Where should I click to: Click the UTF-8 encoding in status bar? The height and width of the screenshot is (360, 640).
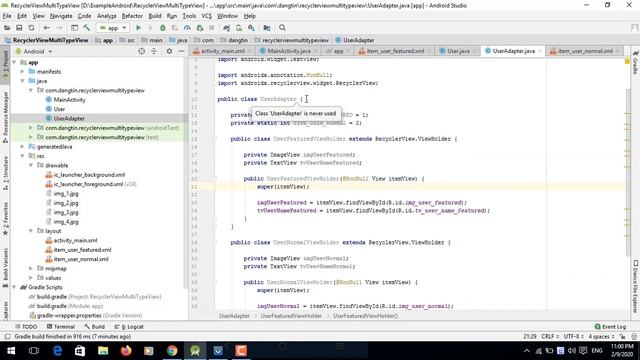[573, 337]
